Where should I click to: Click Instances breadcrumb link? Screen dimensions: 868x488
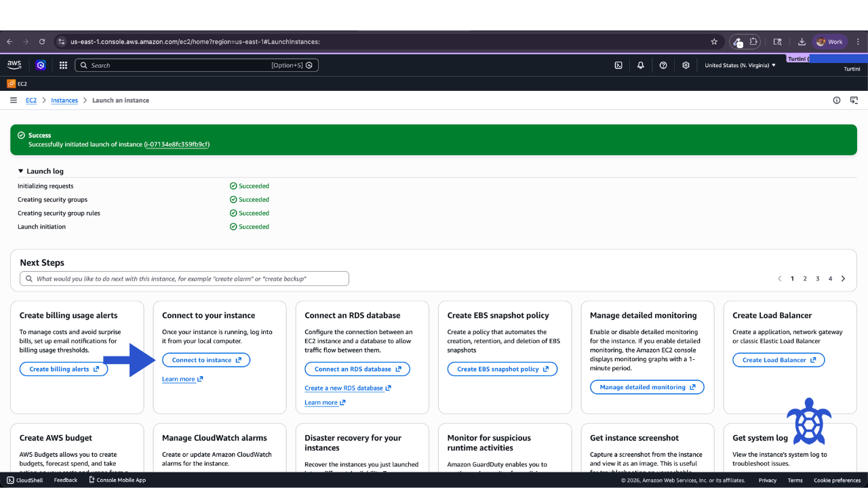coord(64,100)
